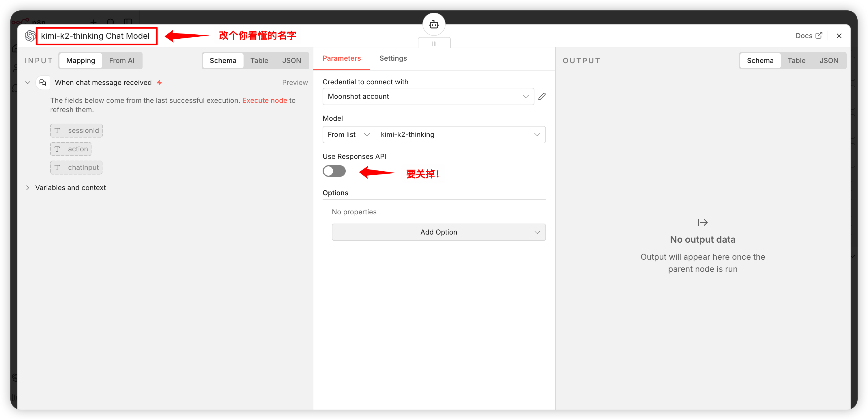Viewport: 868px width, 420px height.
Task: Open the Moonshot account credential dropdown
Action: click(x=428, y=96)
